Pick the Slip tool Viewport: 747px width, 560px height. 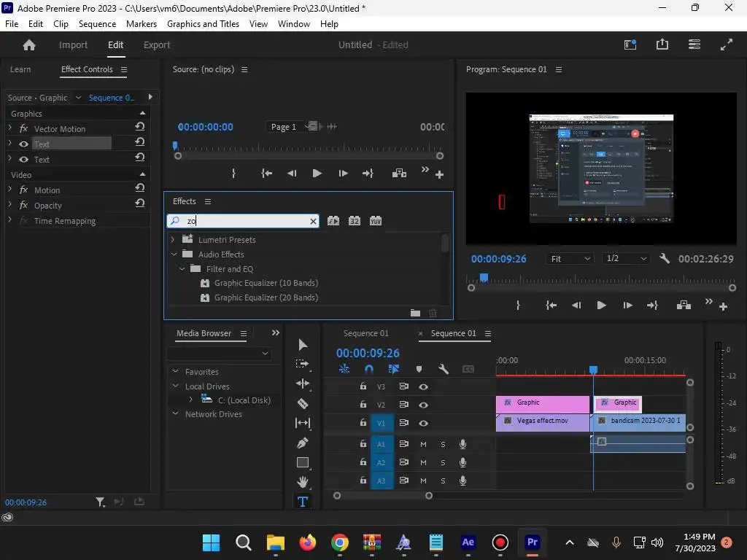303,423
